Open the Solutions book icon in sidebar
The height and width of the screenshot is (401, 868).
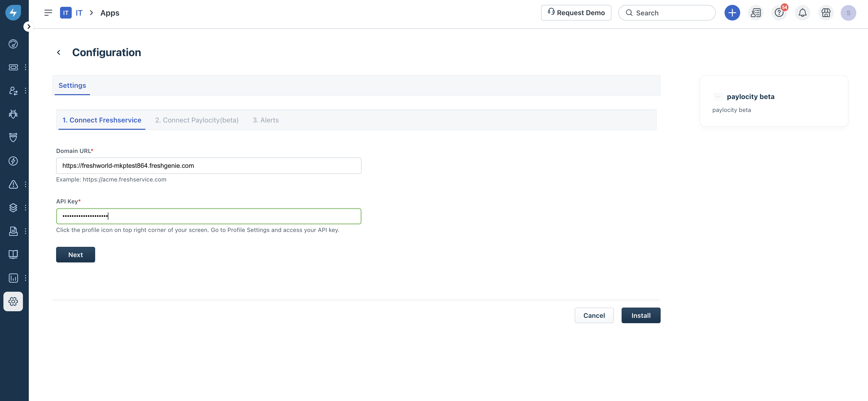click(13, 254)
